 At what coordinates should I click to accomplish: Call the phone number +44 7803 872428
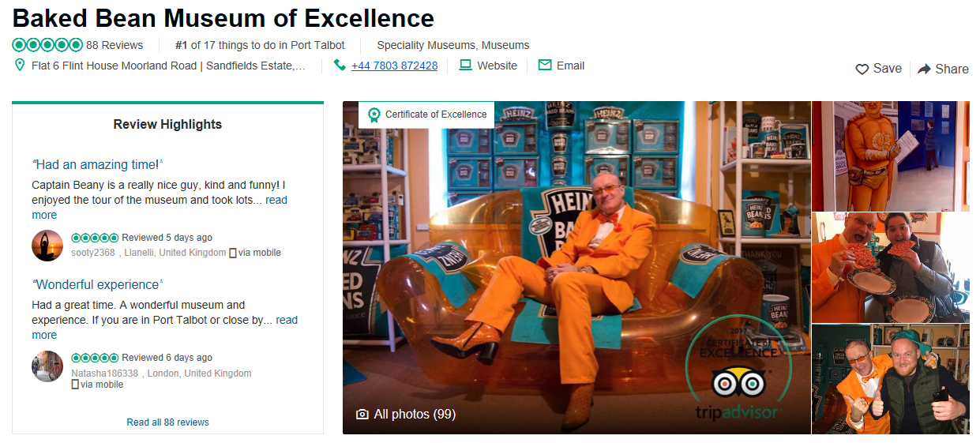click(x=394, y=66)
